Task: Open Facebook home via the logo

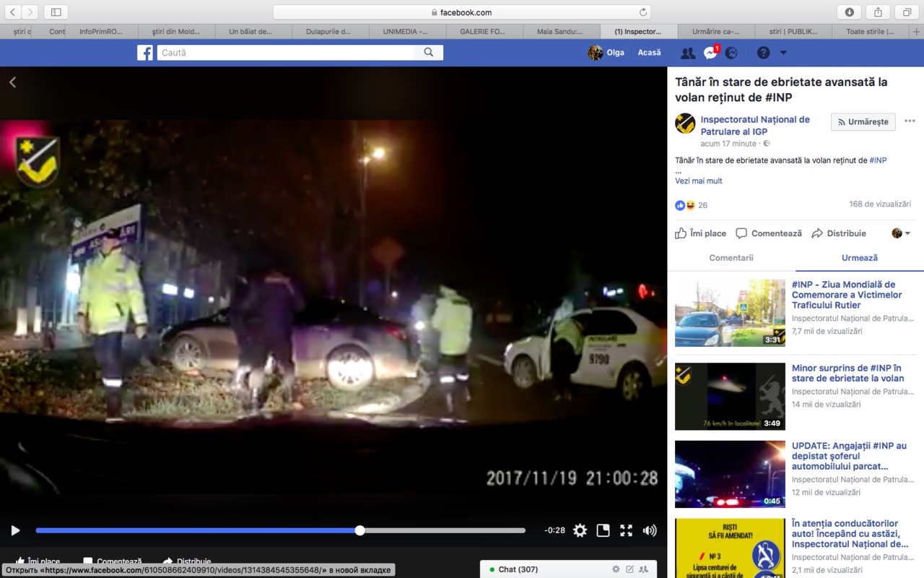Action: click(x=145, y=53)
